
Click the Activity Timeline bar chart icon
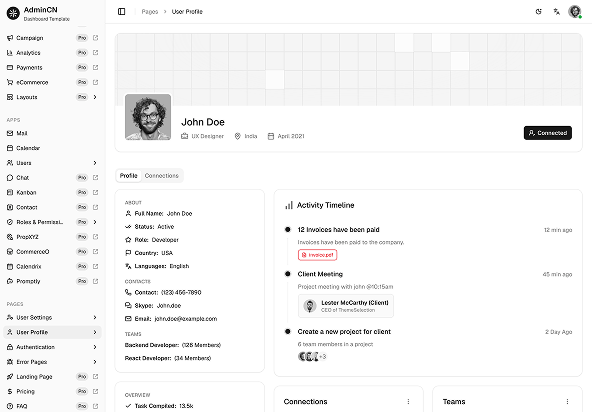pyautogui.click(x=289, y=205)
